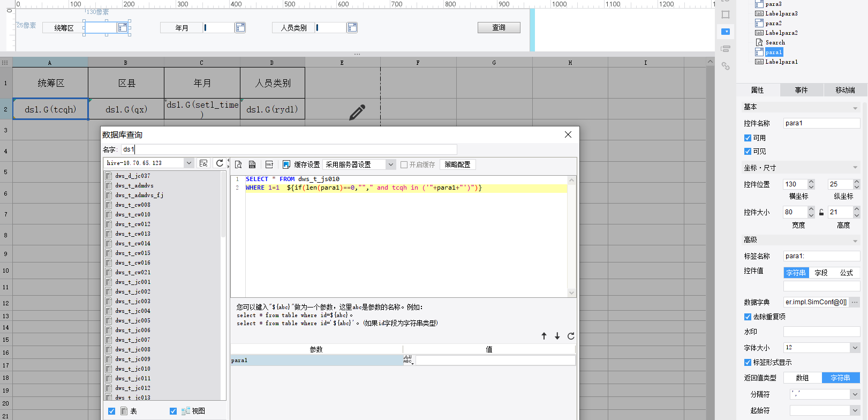Click the dws_d_jc037 table icon
This screenshot has height=420, width=868.
point(109,176)
